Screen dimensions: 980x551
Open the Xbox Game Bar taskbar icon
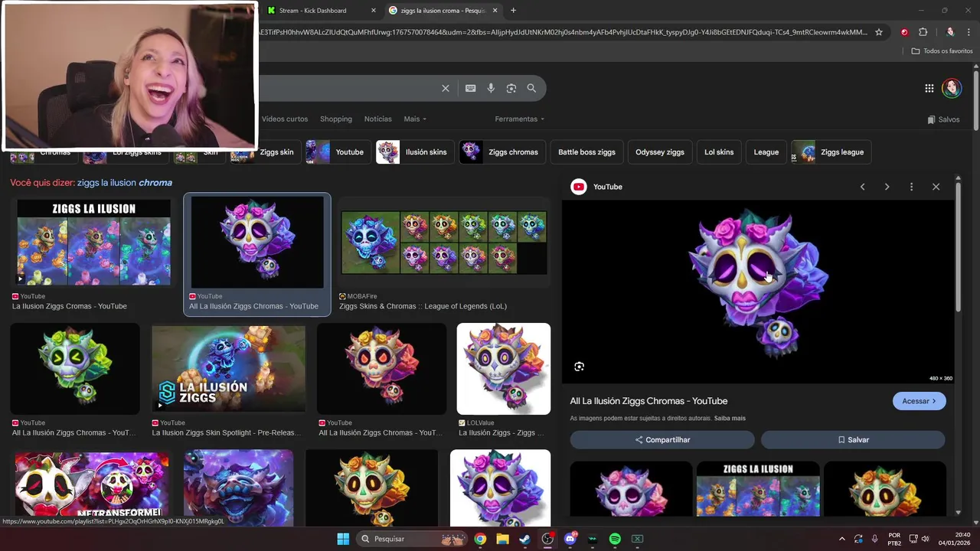pos(637,539)
